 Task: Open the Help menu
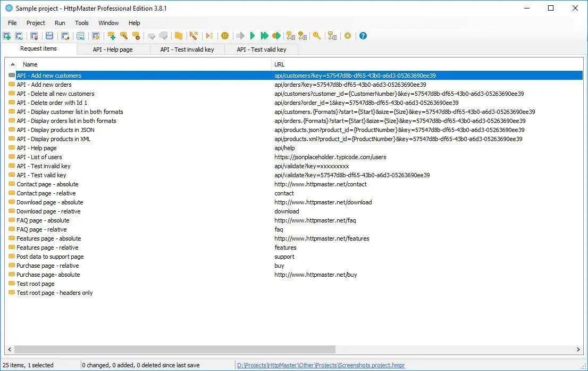click(135, 23)
